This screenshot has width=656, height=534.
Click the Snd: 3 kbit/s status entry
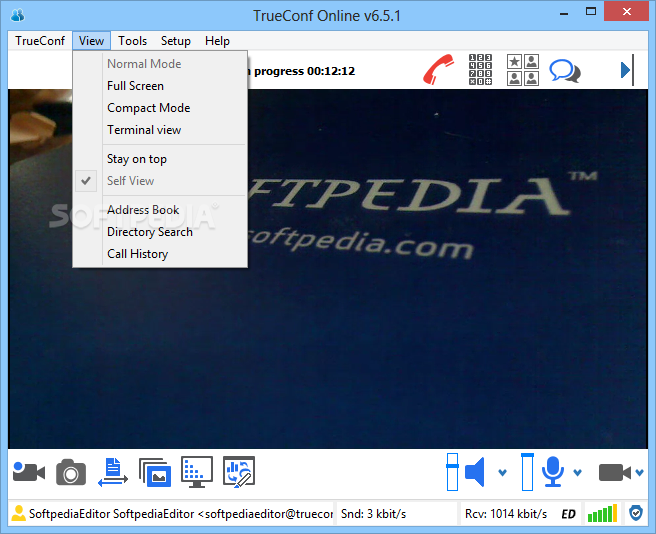[373, 514]
